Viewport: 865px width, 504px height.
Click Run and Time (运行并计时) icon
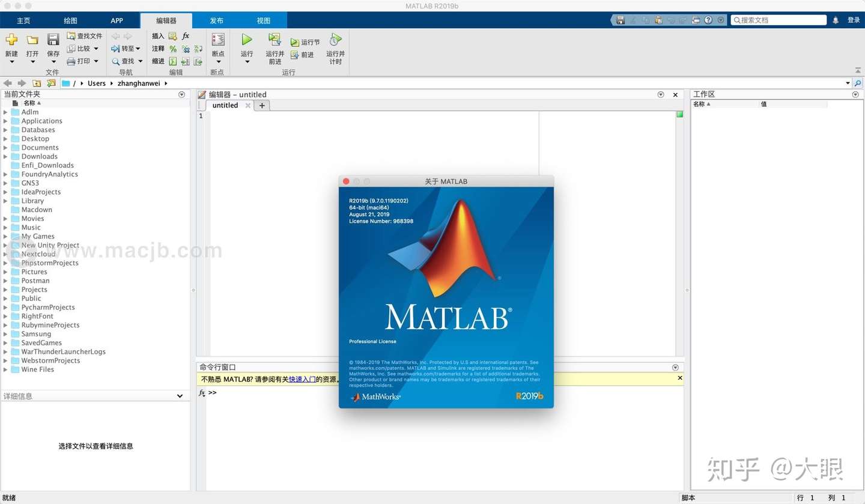coord(336,40)
